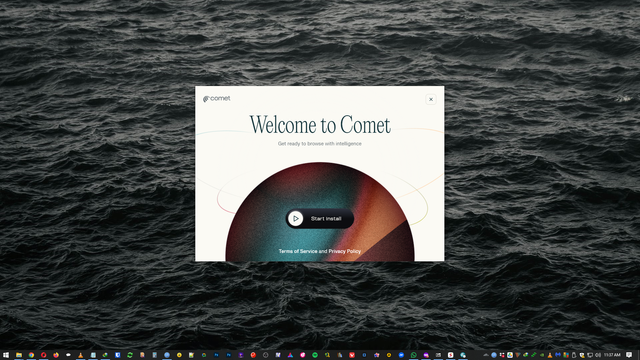Image resolution: width=640 pixels, height=360 pixels.
Task: Open the Terms of Service link
Action: coord(298,251)
